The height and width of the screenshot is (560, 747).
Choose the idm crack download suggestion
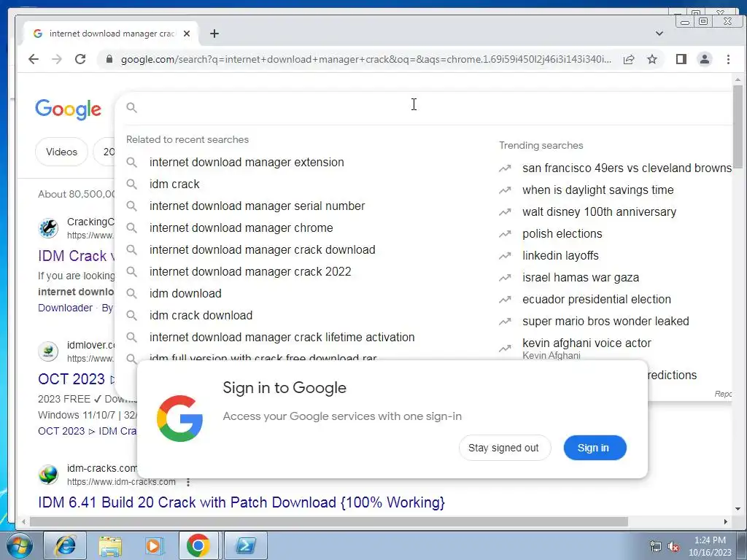coord(201,315)
